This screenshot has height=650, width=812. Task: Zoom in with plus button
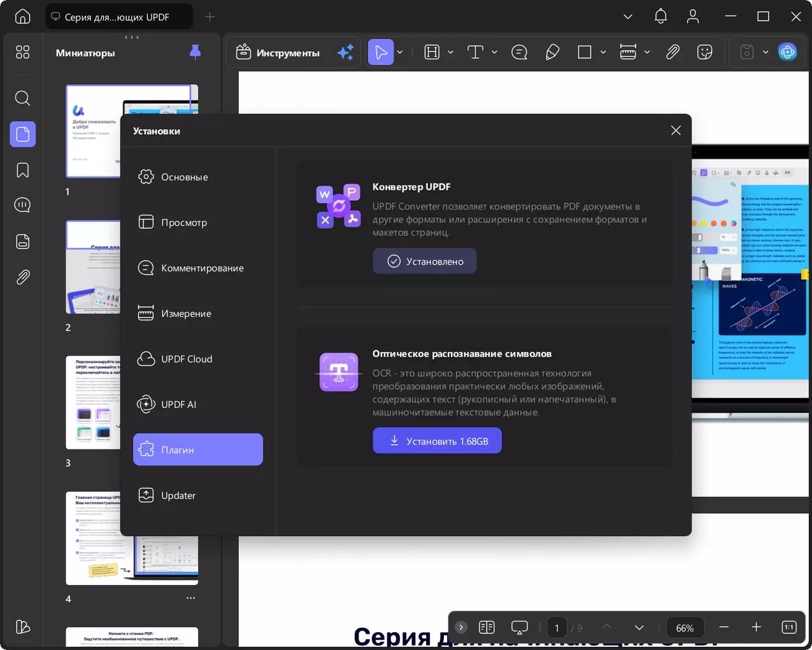pyautogui.click(x=756, y=628)
